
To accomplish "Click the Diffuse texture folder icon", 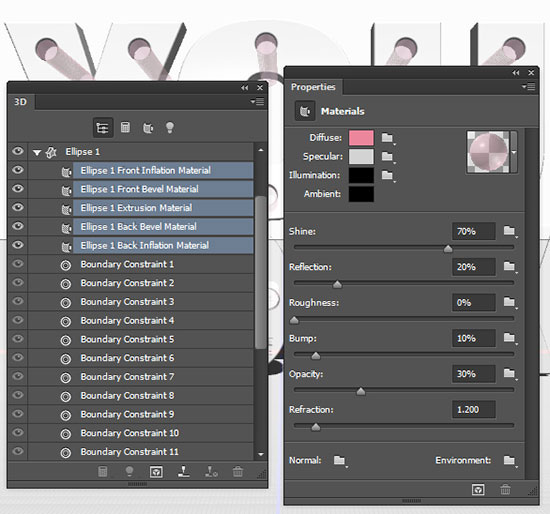I will click(387, 138).
